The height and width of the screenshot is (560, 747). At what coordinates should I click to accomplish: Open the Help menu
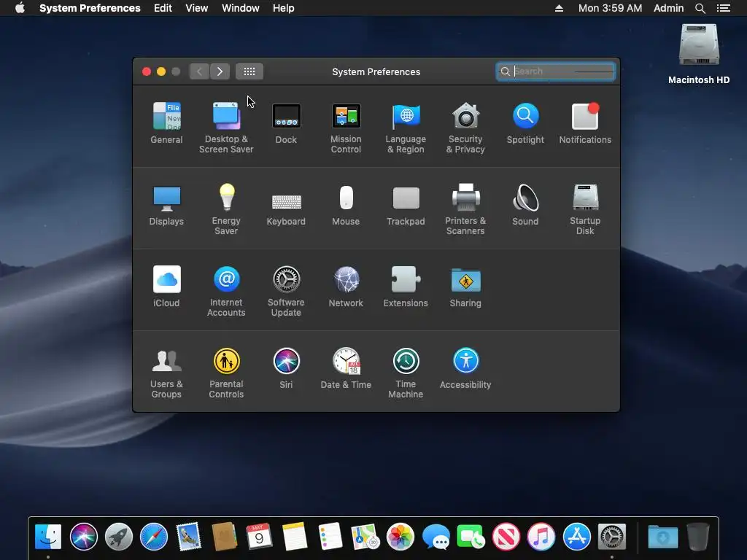[x=284, y=8]
